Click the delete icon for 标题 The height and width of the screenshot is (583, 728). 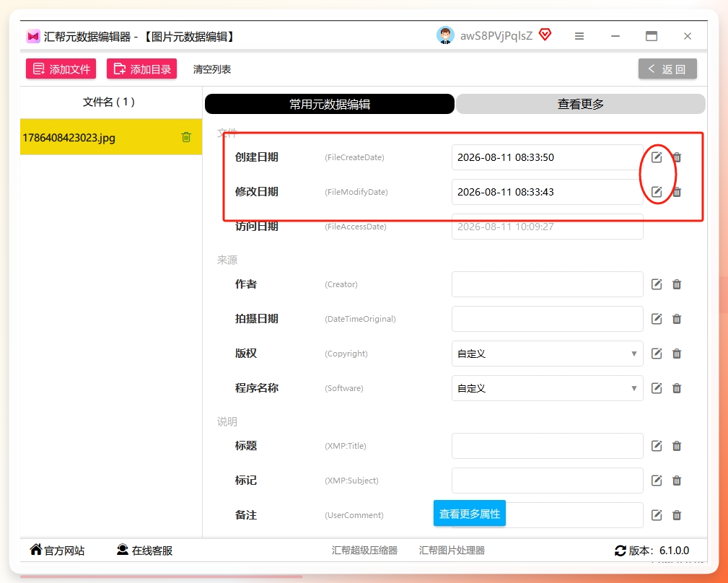pos(677,446)
